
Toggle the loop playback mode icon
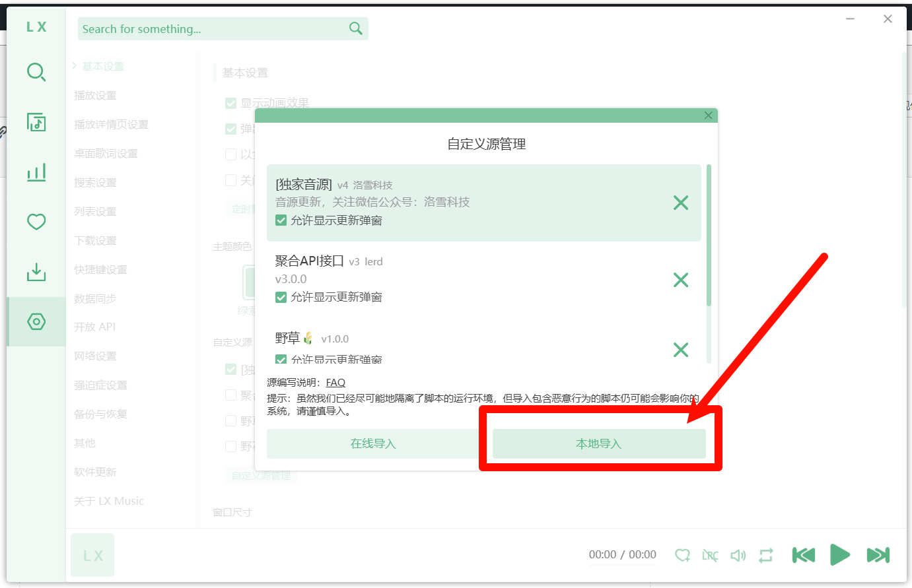click(x=765, y=555)
